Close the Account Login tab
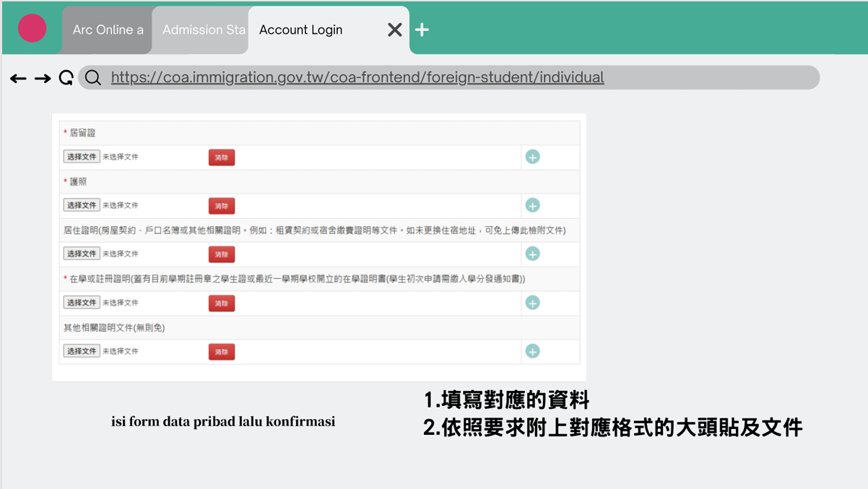Viewport: 868px width, 489px height. 394,30
